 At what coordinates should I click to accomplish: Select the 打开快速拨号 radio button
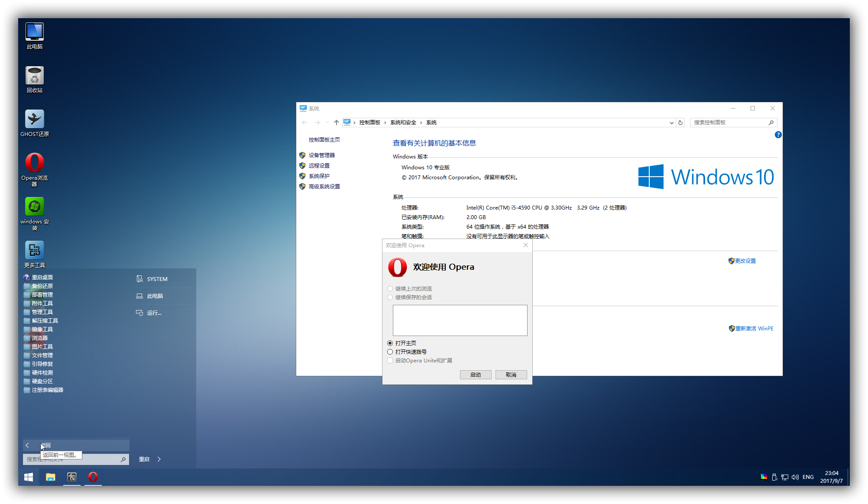click(390, 352)
